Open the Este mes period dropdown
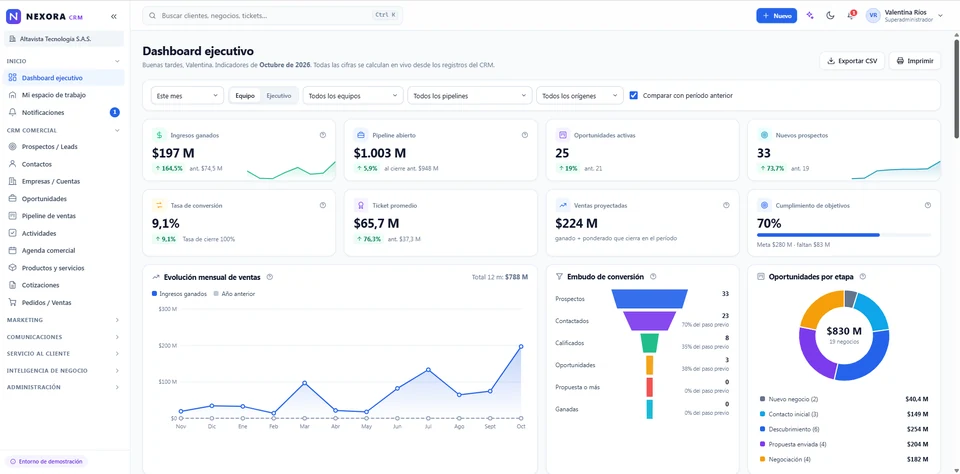 point(187,96)
